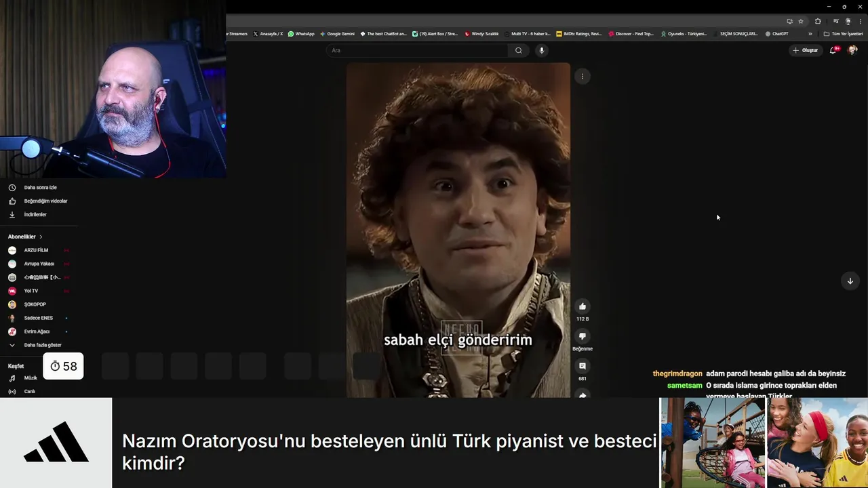Viewport: 868px width, 488px height.
Task: Expand hidden bookmarks overflow chevron
Action: pos(810,33)
